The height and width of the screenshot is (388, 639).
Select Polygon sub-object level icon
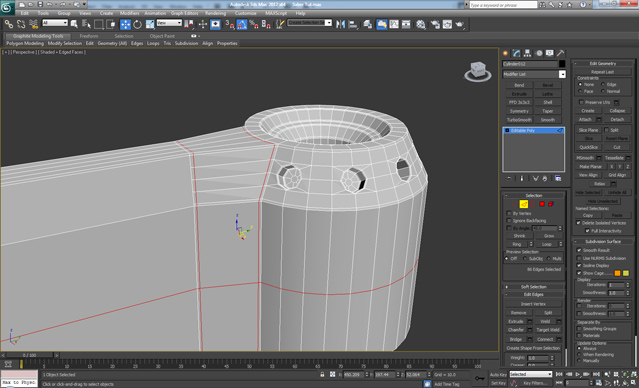click(x=542, y=204)
